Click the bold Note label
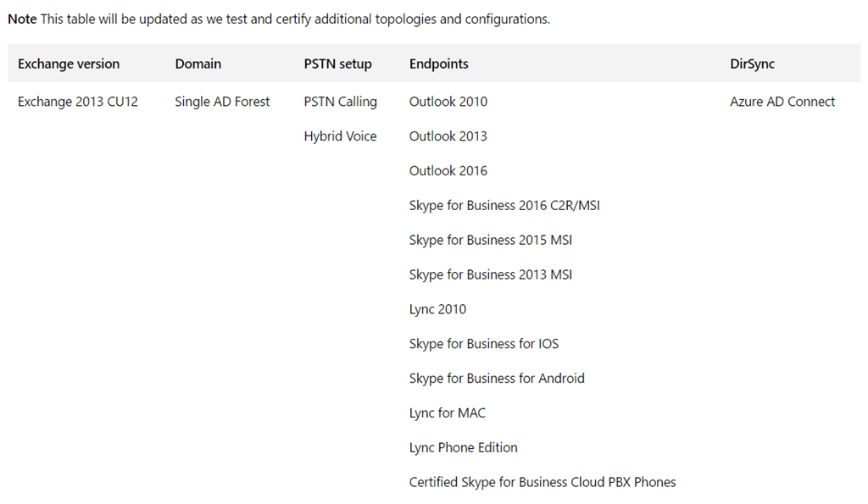 (x=22, y=19)
